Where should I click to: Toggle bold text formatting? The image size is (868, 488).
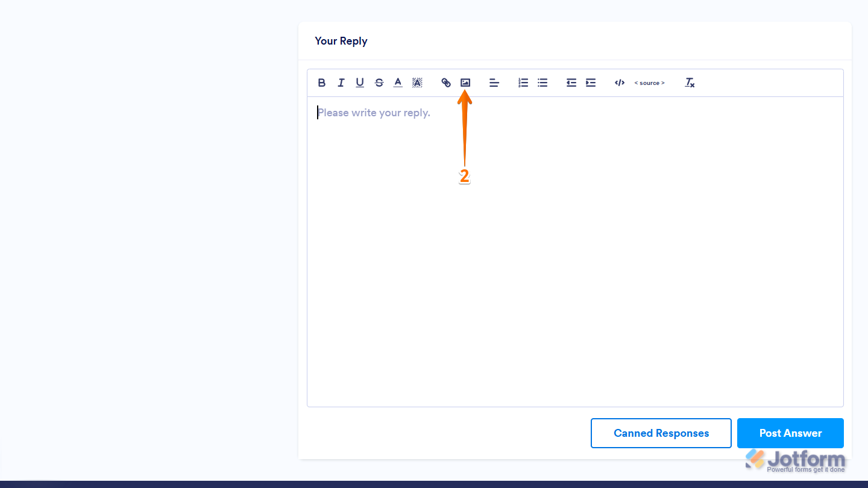[322, 83]
